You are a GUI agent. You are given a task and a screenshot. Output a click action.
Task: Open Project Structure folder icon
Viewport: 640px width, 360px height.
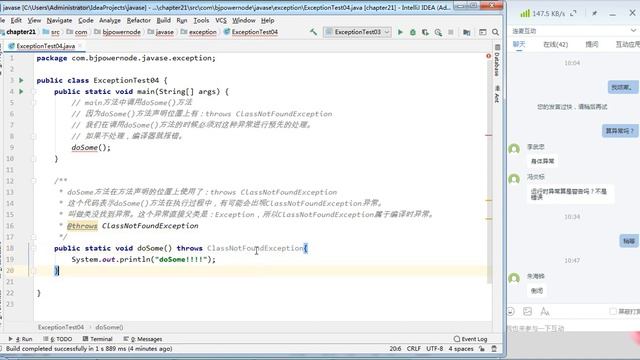point(467,32)
